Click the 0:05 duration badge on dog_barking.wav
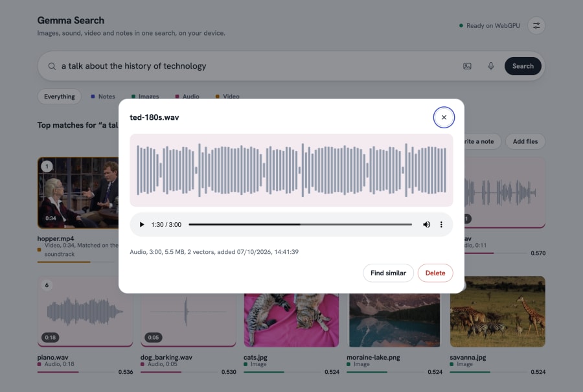Image resolution: width=583 pixels, height=392 pixels. [153, 338]
